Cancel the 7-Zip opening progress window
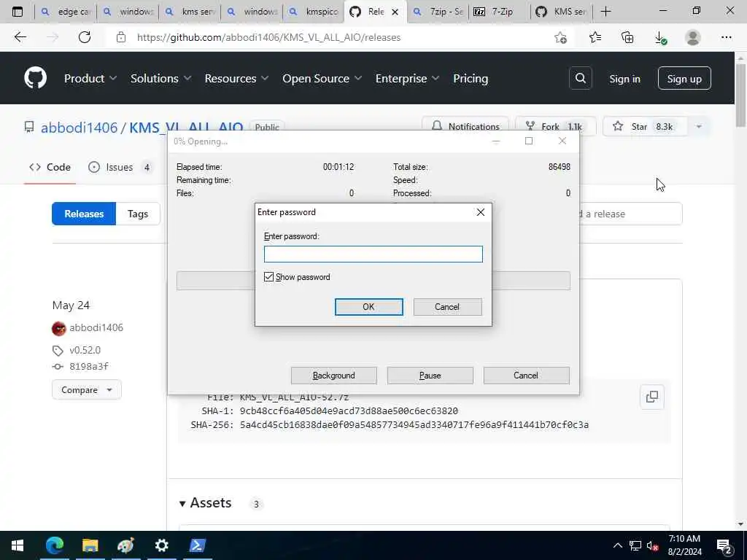Screen dimensions: 747x560 526,376
